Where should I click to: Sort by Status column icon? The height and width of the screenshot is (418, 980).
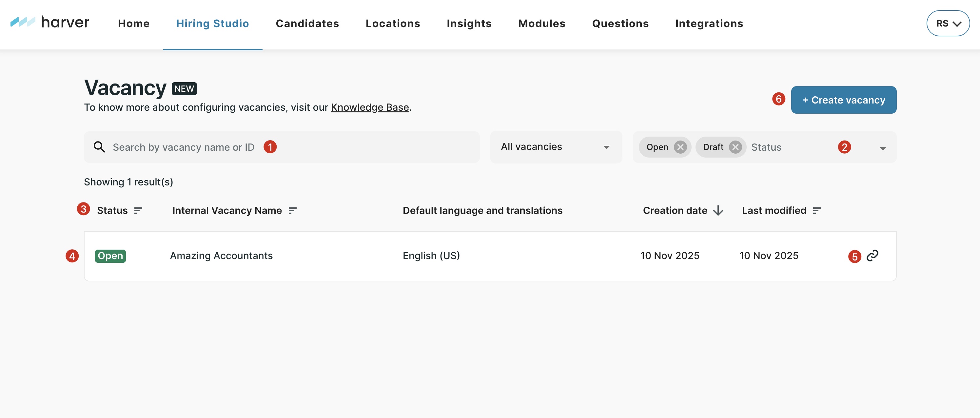pos(138,211)
